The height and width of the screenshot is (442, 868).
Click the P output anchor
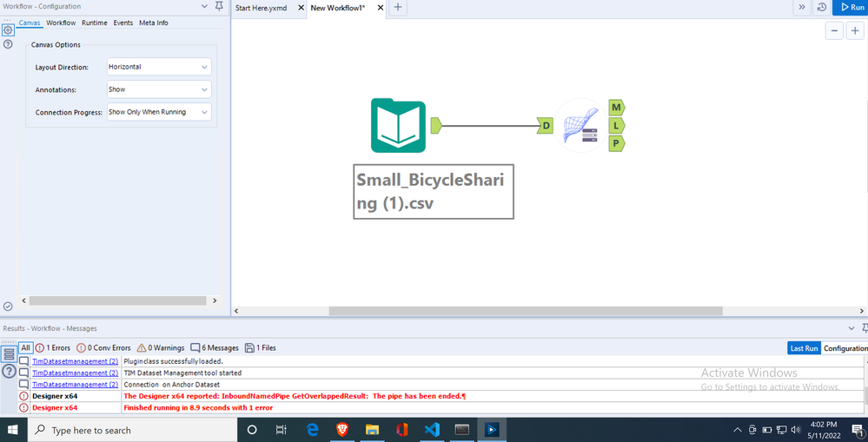click(617, 144)
